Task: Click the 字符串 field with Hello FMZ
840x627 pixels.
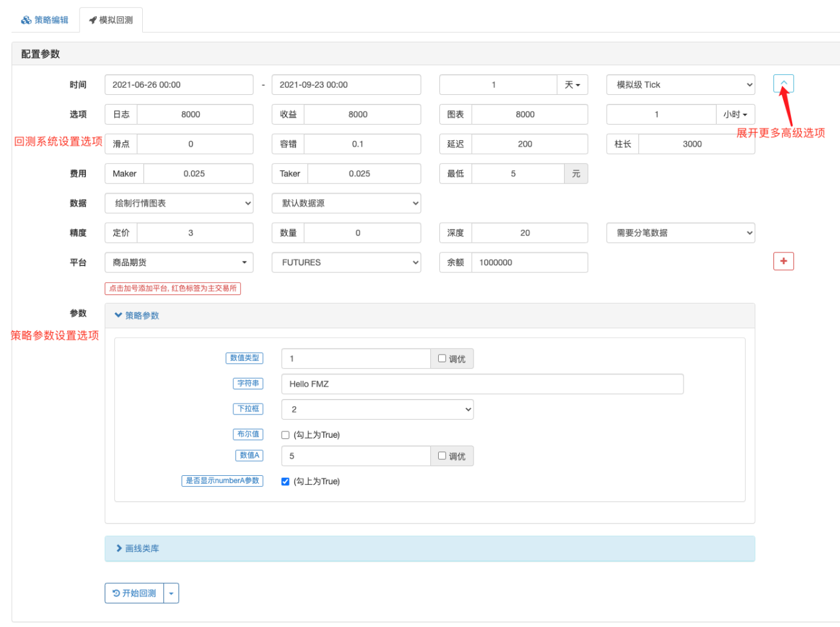Action: (483, 384)
